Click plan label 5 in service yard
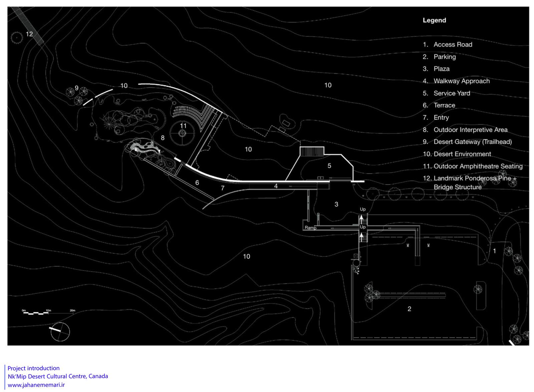Viewport: 534px width, 392px height. pyautogui.click(x=329, y=166)
